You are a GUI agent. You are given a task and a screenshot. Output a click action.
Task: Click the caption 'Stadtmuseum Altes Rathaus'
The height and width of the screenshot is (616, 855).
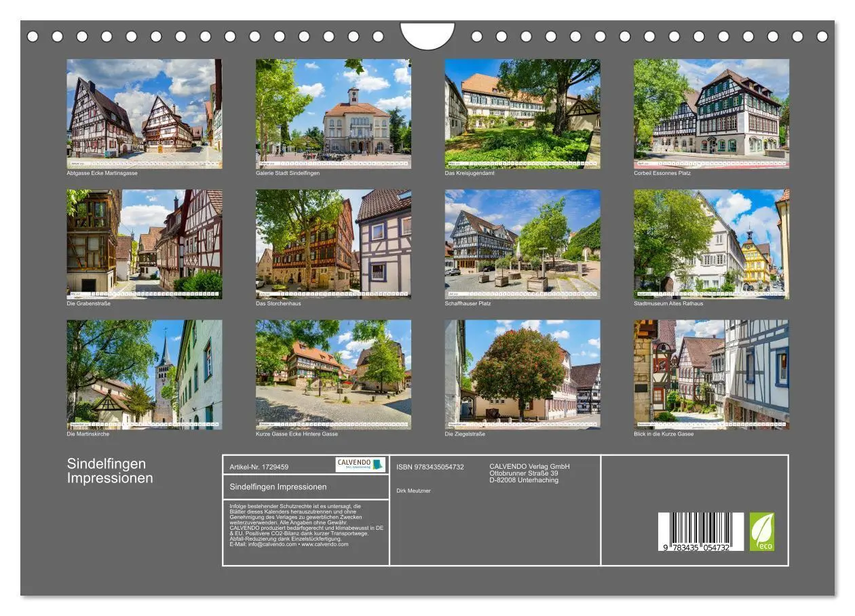pyautogui.click(x=668, y=303)
